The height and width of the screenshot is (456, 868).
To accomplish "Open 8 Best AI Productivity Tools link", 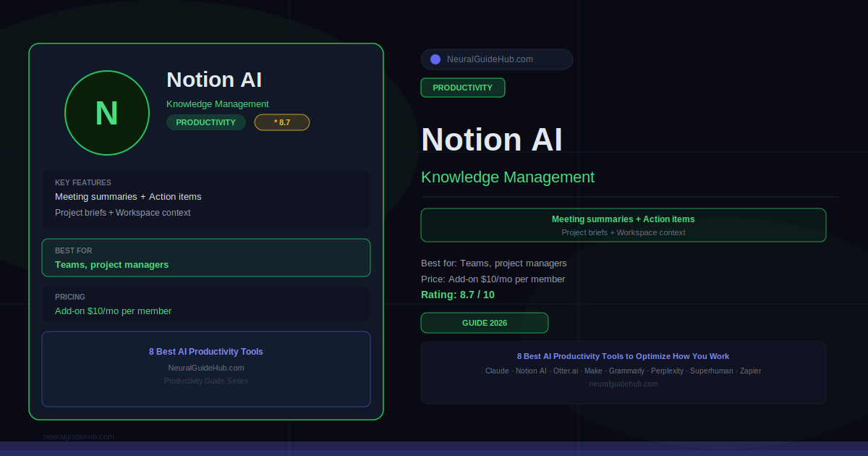I will [206, 352].
